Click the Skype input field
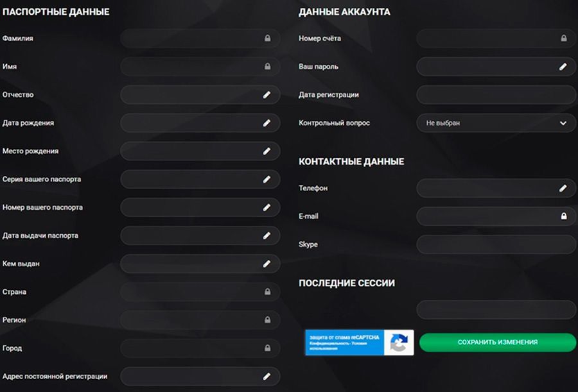The image size is (578, 392). pos(496,244)
